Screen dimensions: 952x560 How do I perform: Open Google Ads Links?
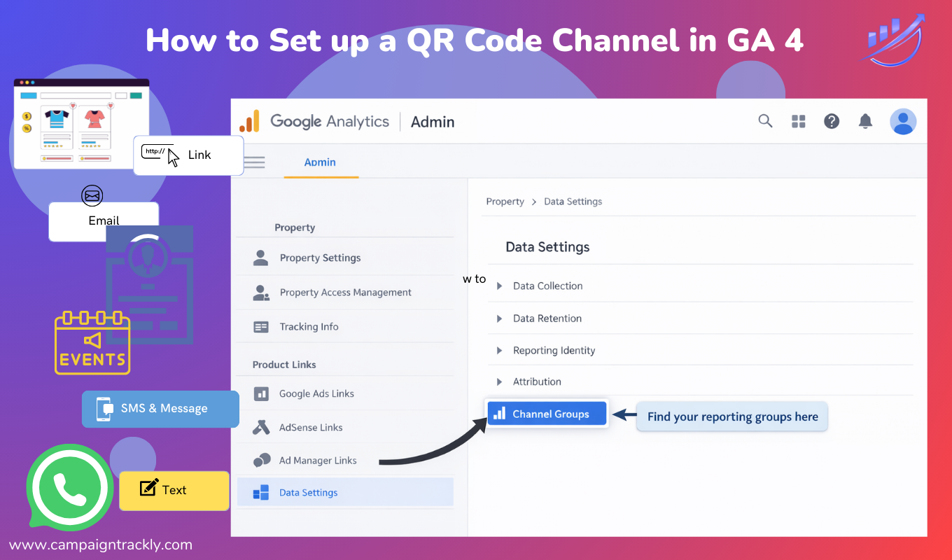pyautogui.click(x=316, y=394)
